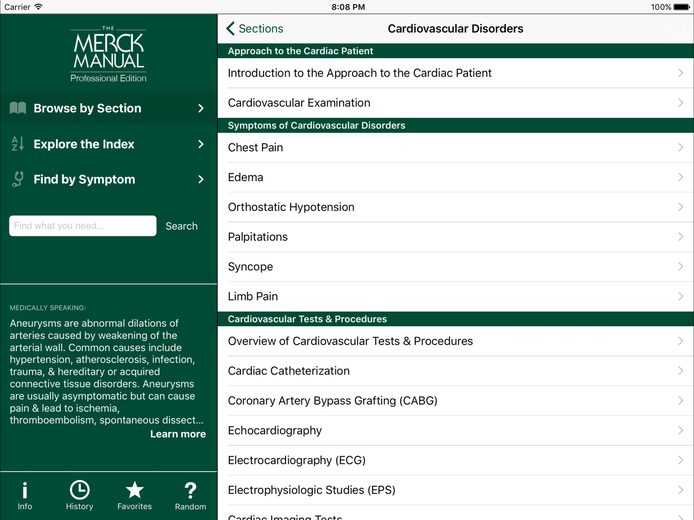This screenshot has width=694, height=520.
Task: Tap Approach to the Cardiac Patient header
Action: click(x=455, y=51)
